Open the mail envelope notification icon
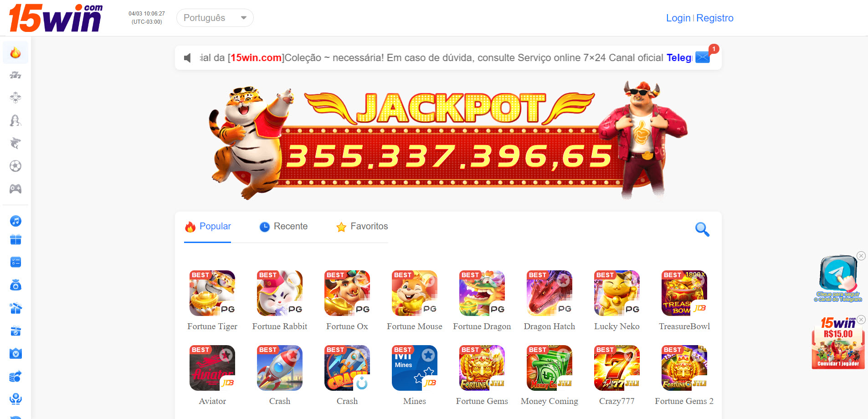Screen dimensions: 868x419 click(x=703, y=57)
